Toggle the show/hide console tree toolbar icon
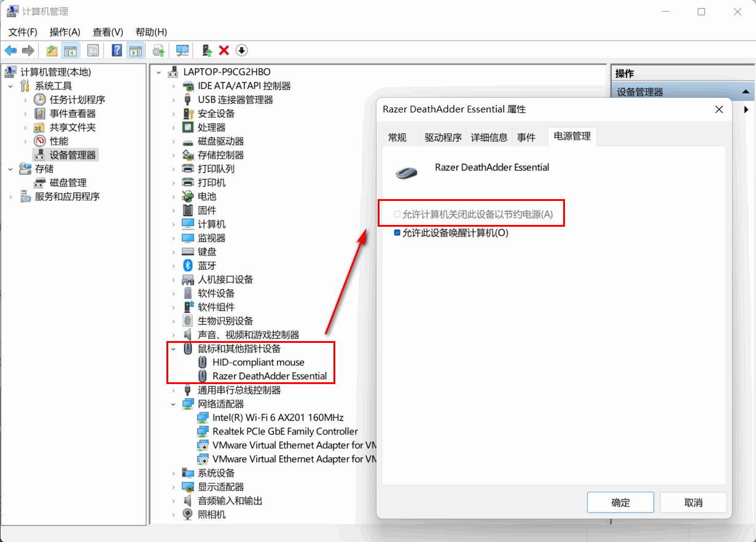Screen dimensions: 756x542 point(71,50)
